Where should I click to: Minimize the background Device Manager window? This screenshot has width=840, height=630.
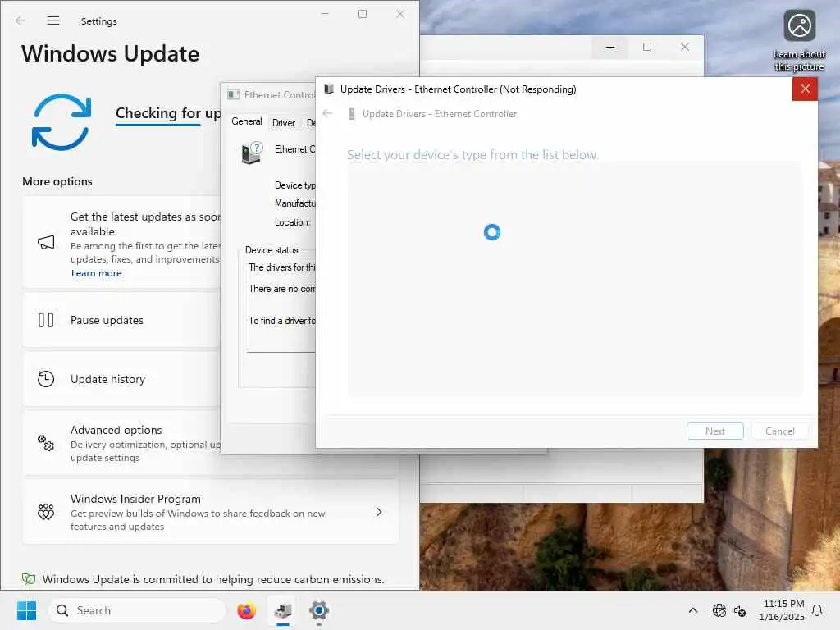609,47
